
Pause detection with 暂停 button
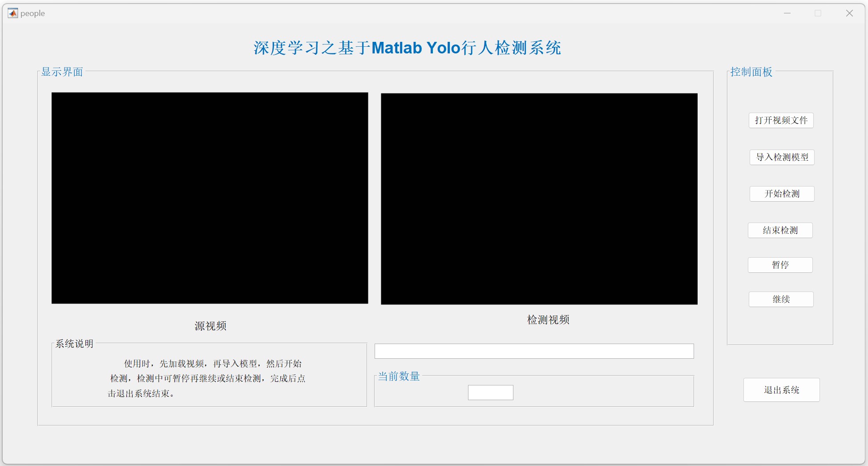click(780, 265)
